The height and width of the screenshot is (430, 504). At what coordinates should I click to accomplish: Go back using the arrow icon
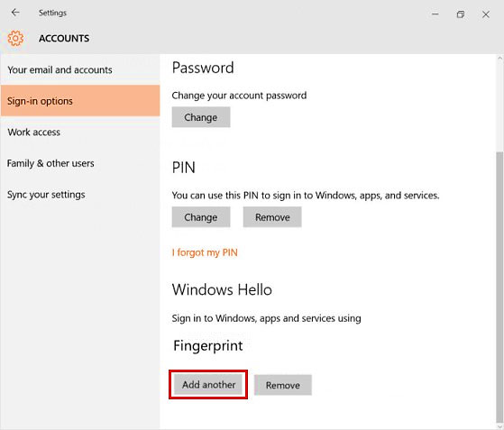[x=15, y=13]
